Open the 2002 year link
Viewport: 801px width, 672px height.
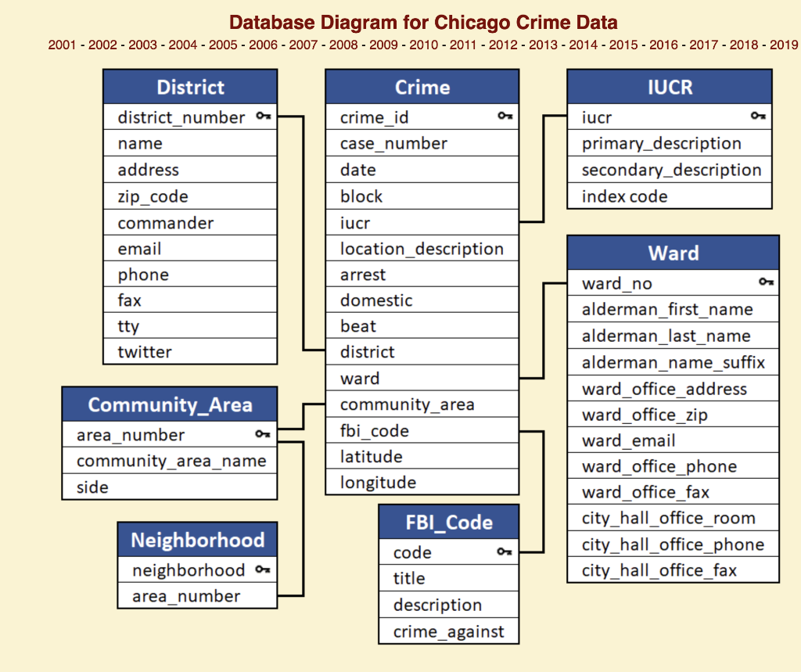coord(102,45)
